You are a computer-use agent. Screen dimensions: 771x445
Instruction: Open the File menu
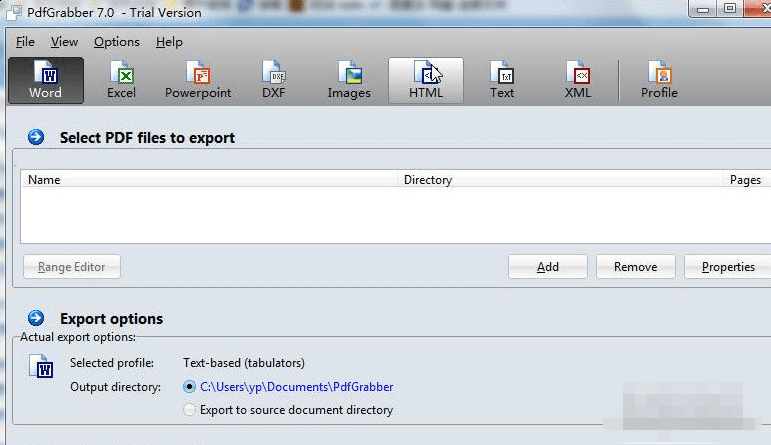point(25,42)
